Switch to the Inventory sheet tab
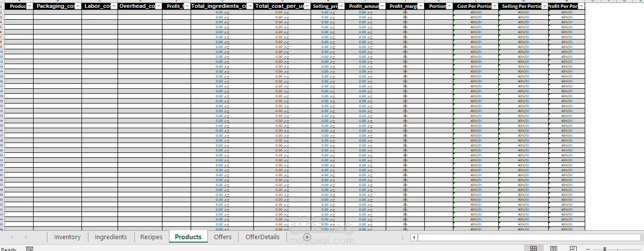 [67, 237]
